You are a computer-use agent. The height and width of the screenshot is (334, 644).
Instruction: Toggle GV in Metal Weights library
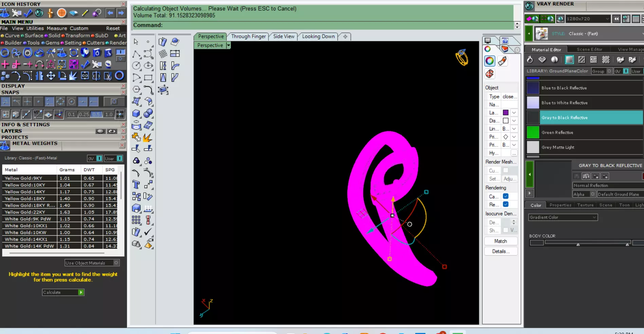(x=95, y=158)
